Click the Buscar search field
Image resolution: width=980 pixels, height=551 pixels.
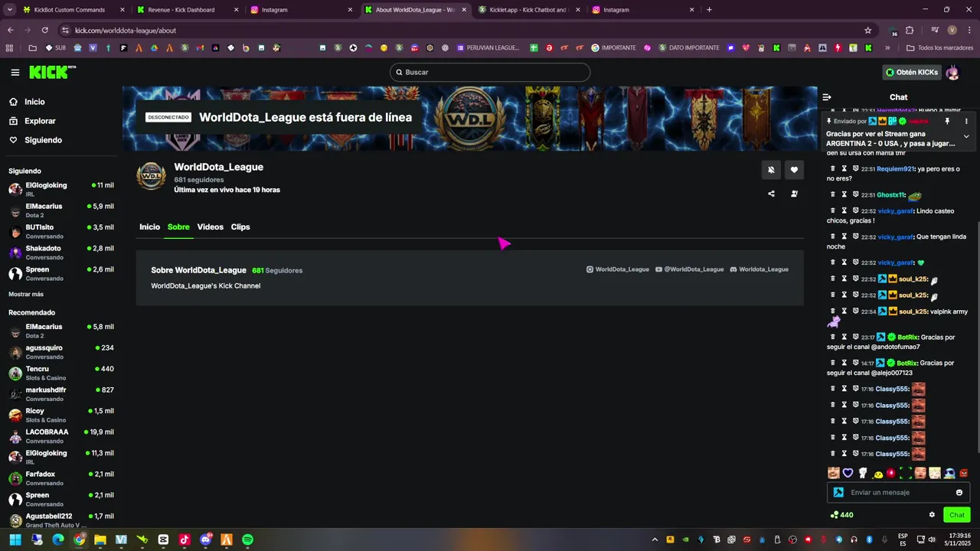click(490, 72)
